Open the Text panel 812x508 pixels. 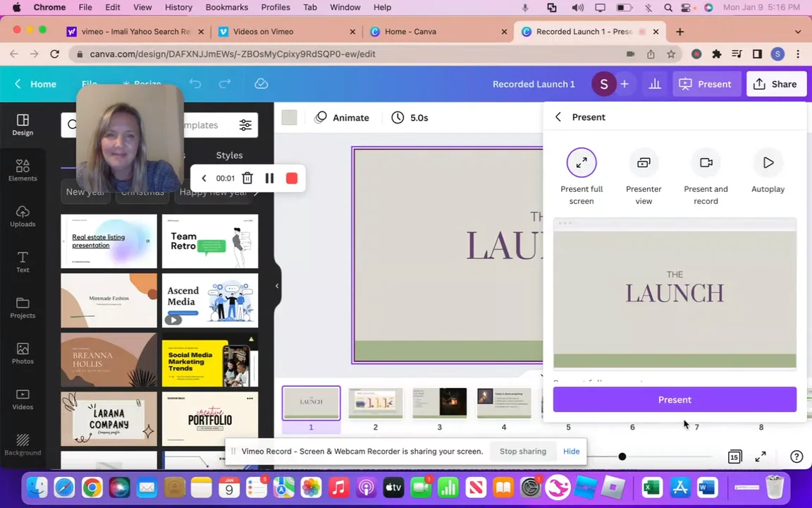(23, 262)
